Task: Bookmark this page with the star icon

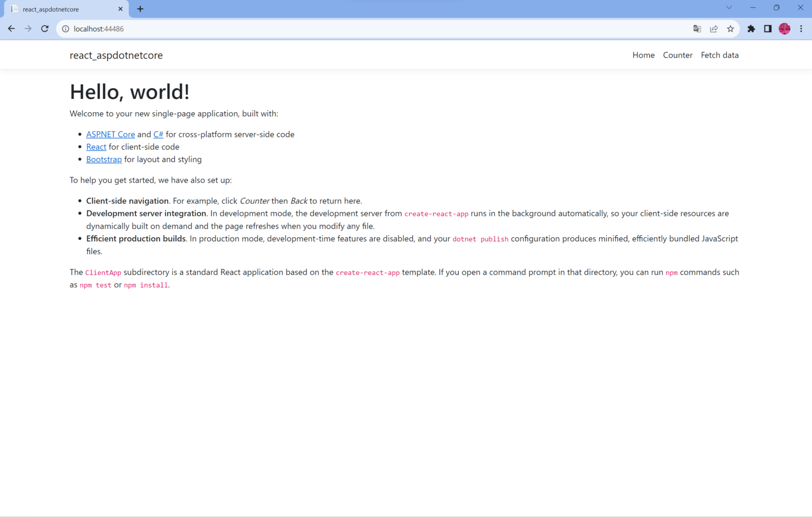Action: 730,29
